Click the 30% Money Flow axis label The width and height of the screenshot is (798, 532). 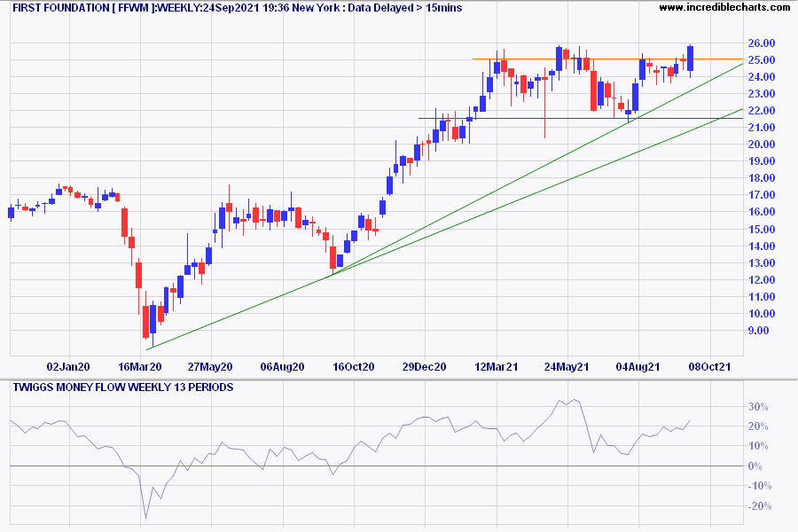(x=758, y=407)
